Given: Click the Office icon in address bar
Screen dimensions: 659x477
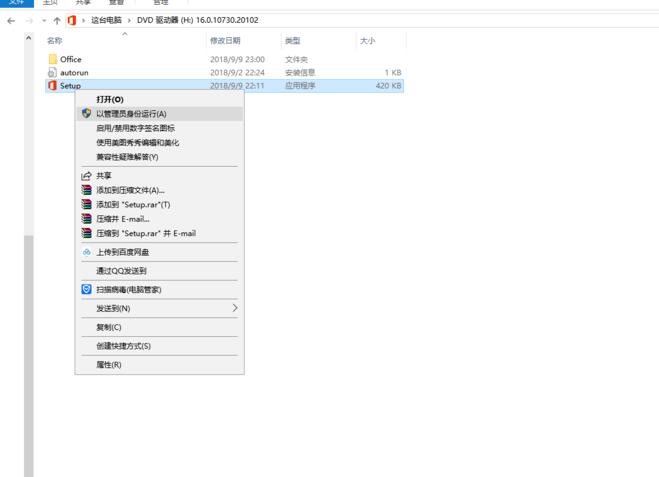Looking at the screenshot, I should [72, 20].
